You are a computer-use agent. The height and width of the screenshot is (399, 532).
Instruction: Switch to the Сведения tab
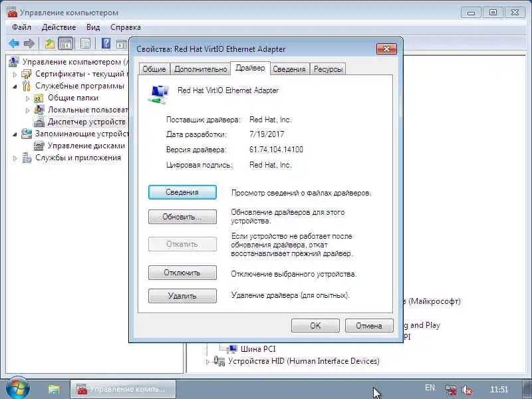(289, 69)
